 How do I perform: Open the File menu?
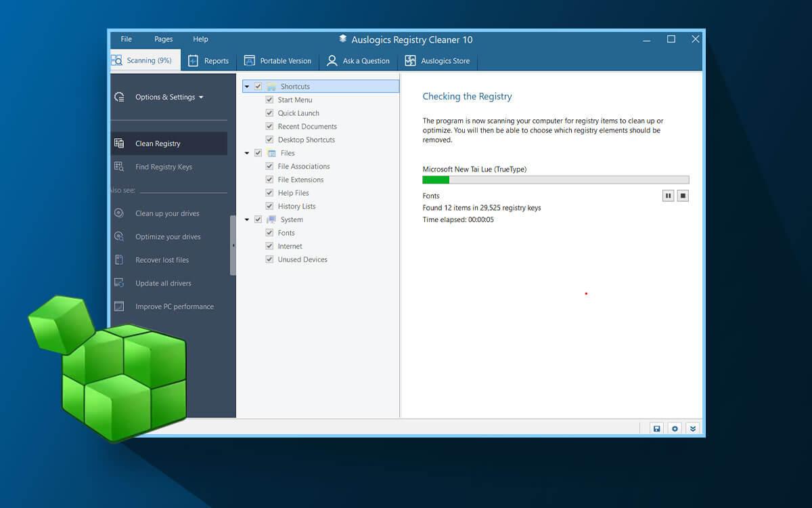(127, 39)
